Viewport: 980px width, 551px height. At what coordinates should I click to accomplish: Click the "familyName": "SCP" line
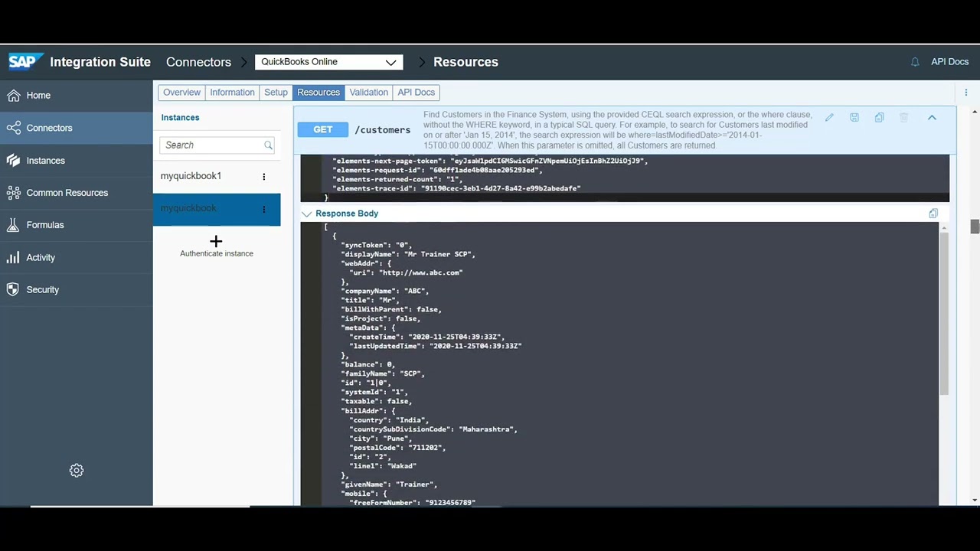[383, 373]
